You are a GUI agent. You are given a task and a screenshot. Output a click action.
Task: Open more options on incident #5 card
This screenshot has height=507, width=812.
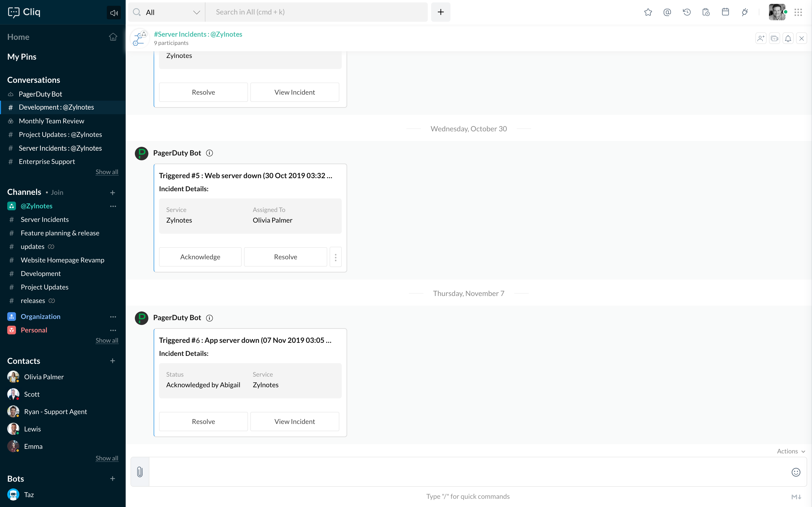point(335,257)
